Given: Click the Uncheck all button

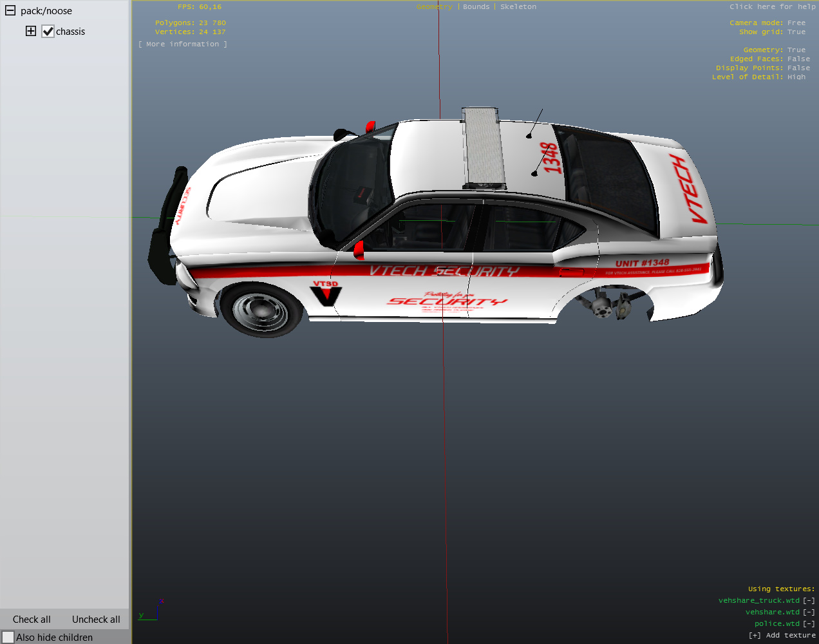Looking at the screenshot, I should pos(96,620).
